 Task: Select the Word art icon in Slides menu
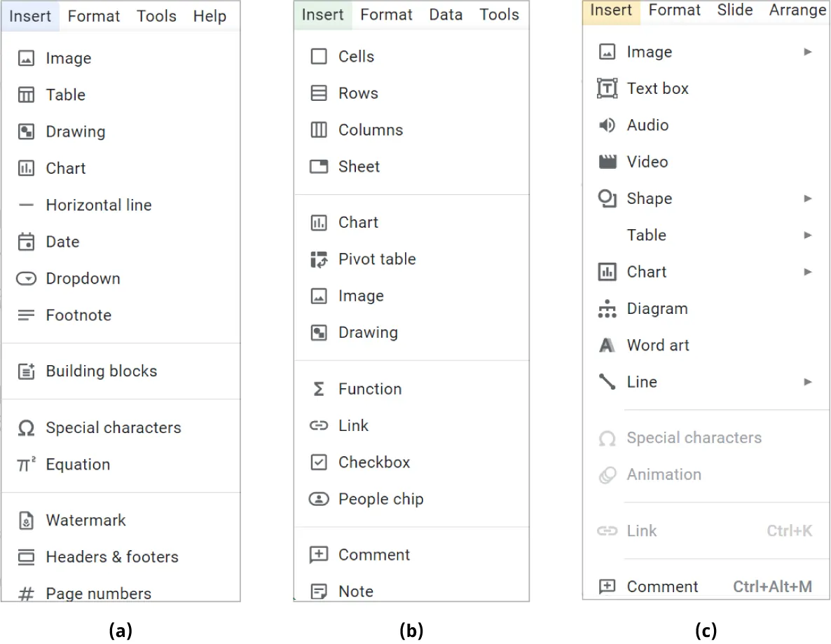607,345
